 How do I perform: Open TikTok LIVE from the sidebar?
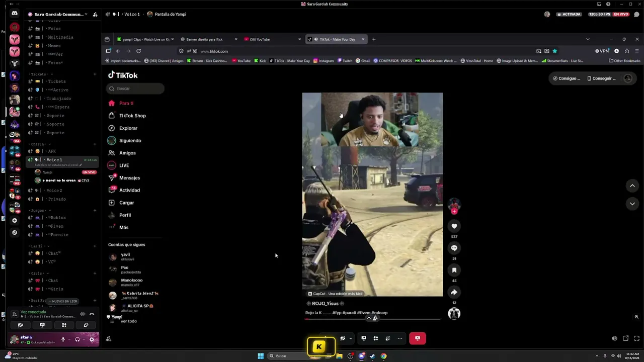pyautogui.click(x=123, y=165)
